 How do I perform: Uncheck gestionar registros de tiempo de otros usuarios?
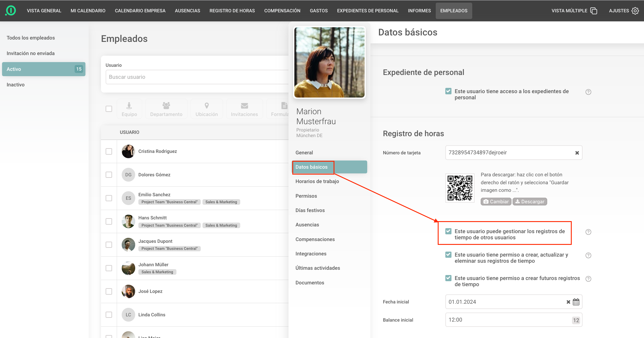(448, 231)
